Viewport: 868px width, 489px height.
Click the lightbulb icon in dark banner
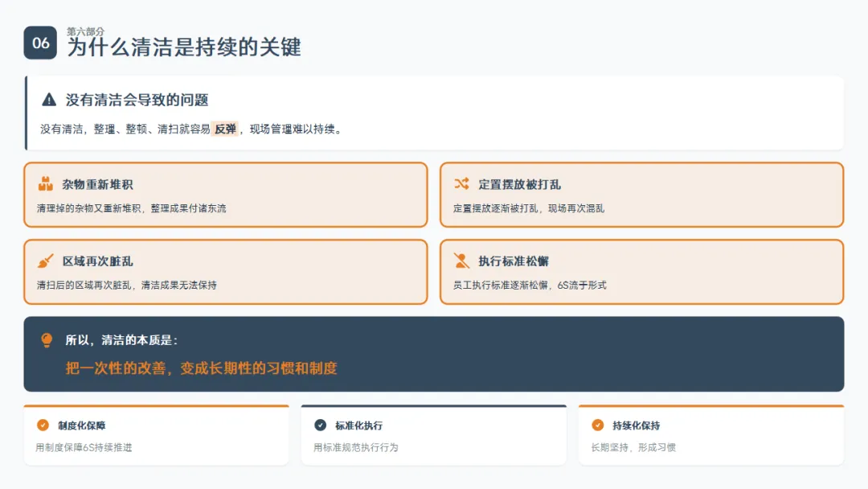47,340
